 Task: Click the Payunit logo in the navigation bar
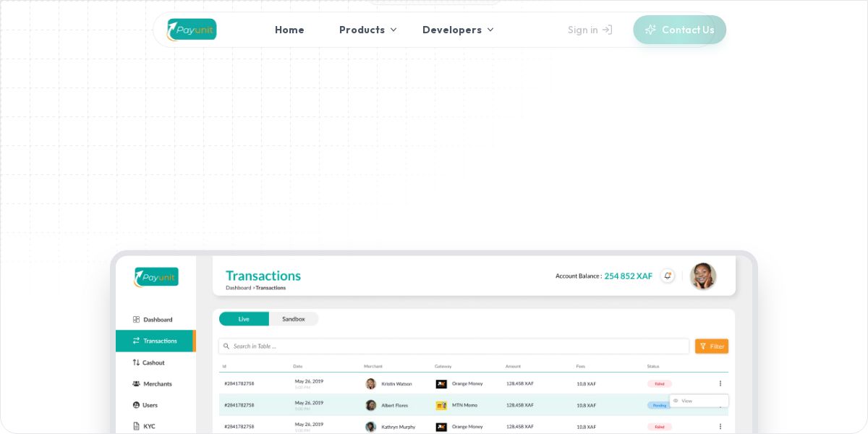click(x=192, y=30)
